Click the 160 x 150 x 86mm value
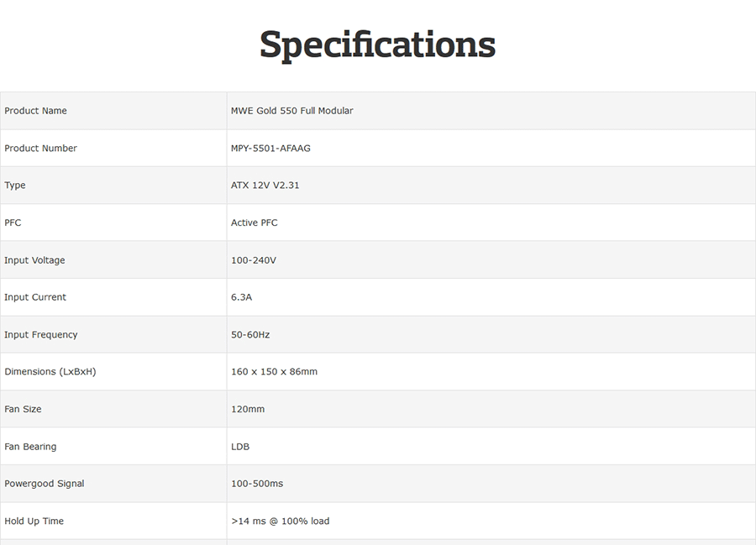The image size is (756, 545). pyautogui.click(x=274, y=371)
